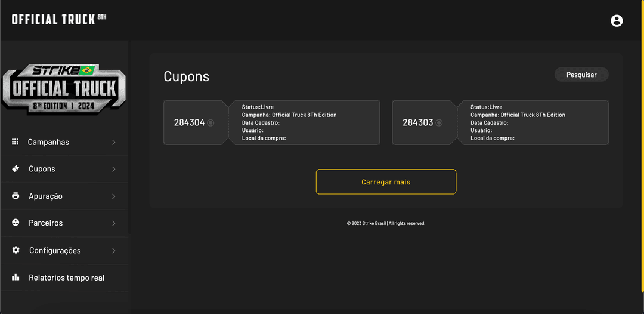Viewport: 644px width, 314px height.
Task: Click Local da compra on coupon 284304 card
Action: [x=264, y=138]
